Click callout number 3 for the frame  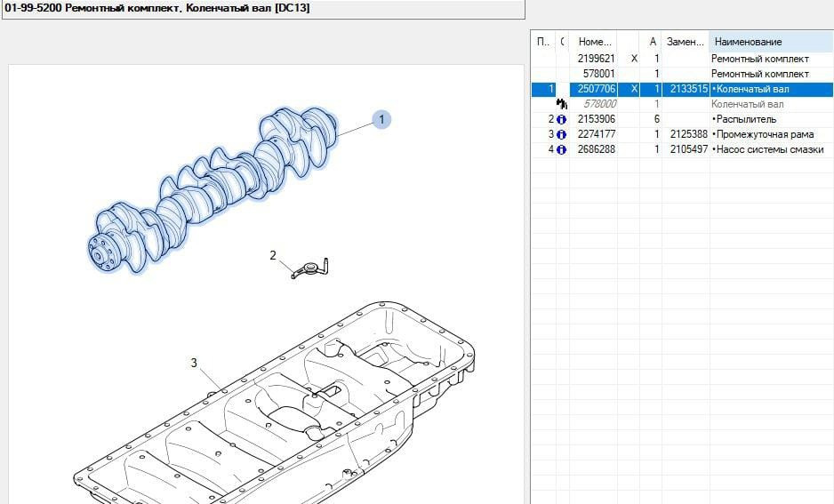click(194, 363)
